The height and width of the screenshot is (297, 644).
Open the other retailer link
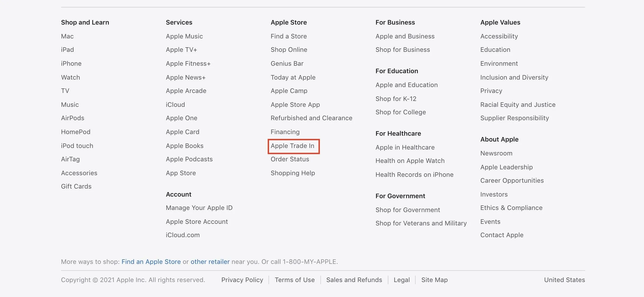click(210, 262)
